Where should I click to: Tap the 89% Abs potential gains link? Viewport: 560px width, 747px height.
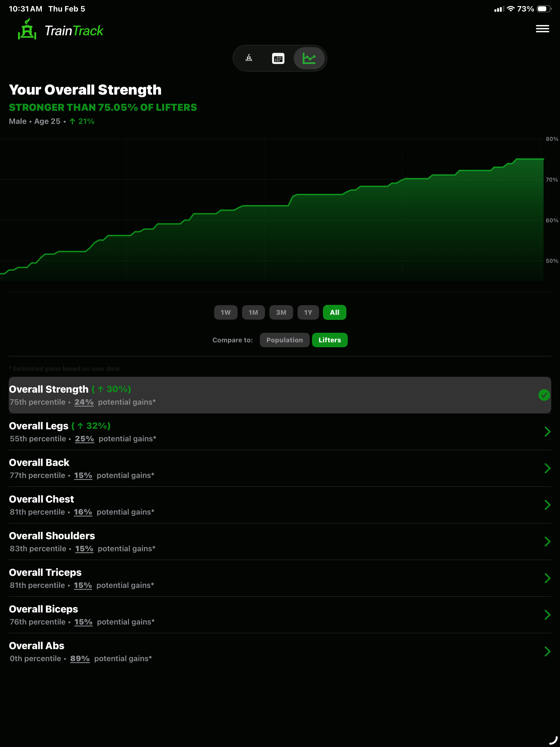click(80, 658)
